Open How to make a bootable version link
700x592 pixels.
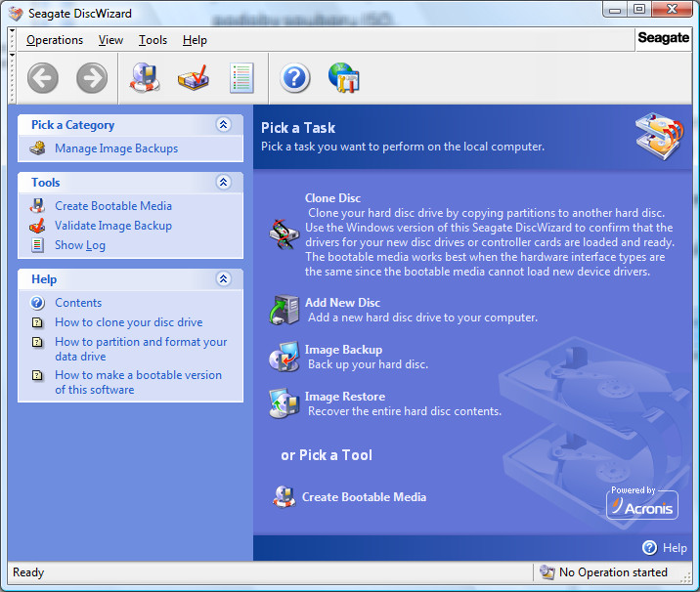138,382
